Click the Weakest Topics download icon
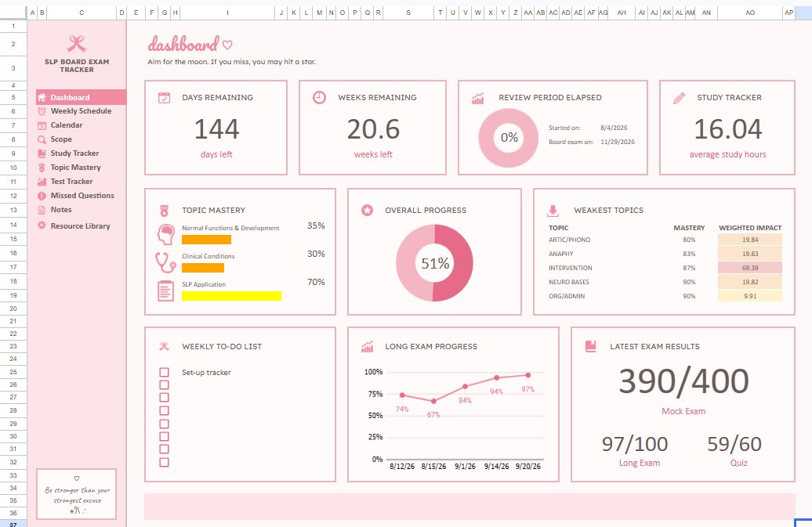812x527 pixels. click(x=553, y=211)
